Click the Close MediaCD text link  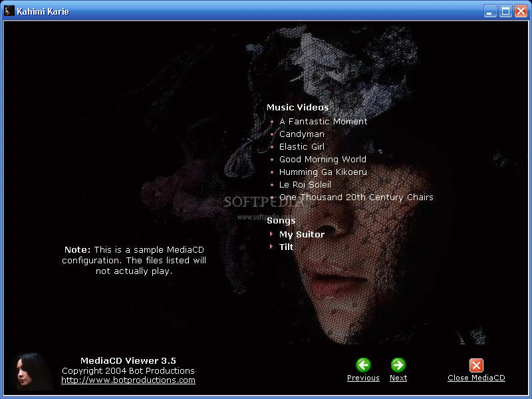click(x=476, y=378)
